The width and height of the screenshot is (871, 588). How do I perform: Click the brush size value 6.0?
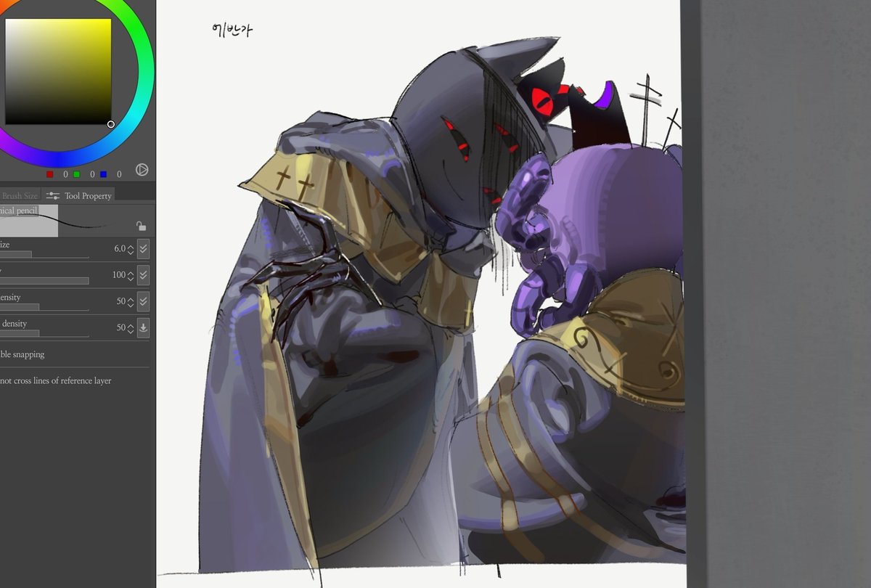(x=120, y=249)
